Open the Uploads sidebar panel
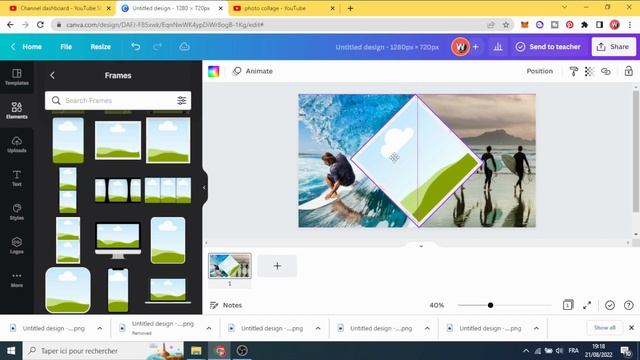This screenshot has height=360, width=640. coord(17,144)
